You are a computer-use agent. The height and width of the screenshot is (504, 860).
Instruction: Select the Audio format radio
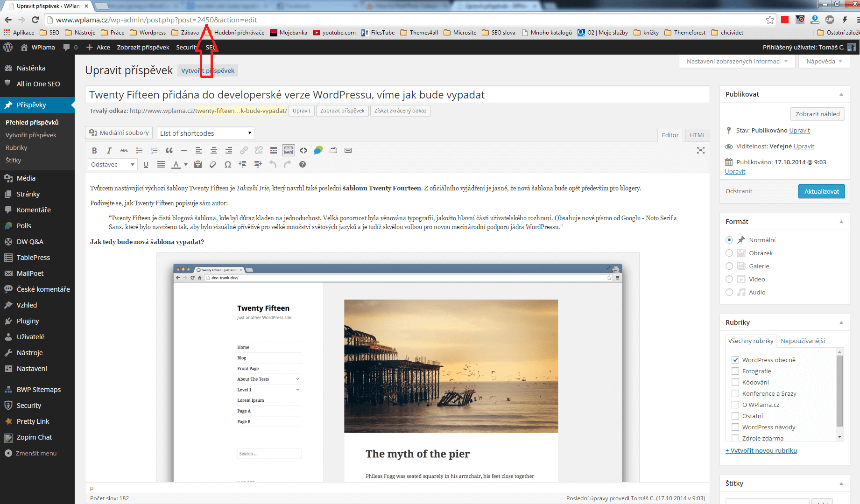[x=729, y=292]
